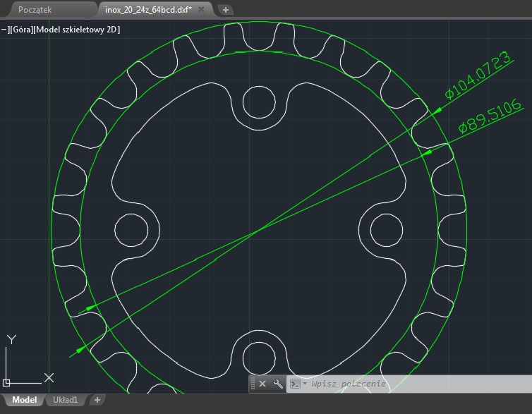Grab the command line drag handle
The height and width of the screenshot is (414, 532).
[x=253, y=384]
